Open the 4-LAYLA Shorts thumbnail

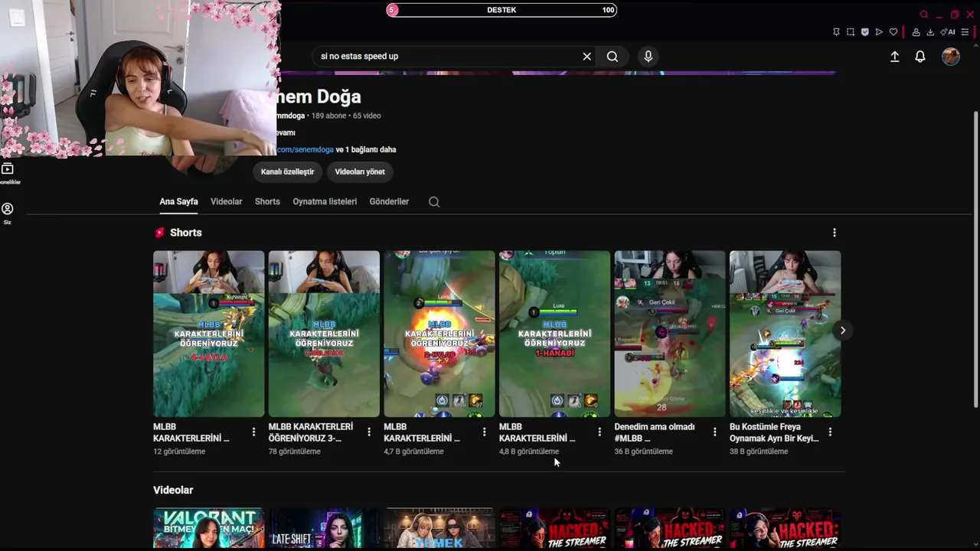coord(209,334)
